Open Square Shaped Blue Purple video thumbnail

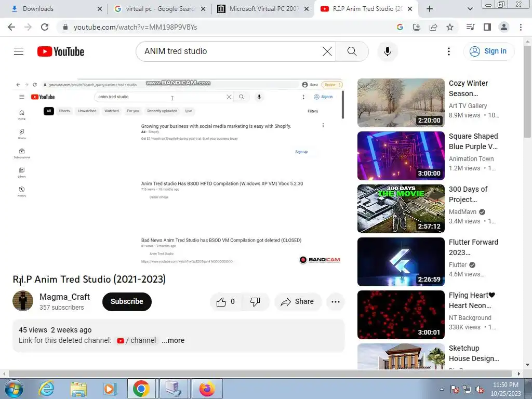[x=401, y=156]
